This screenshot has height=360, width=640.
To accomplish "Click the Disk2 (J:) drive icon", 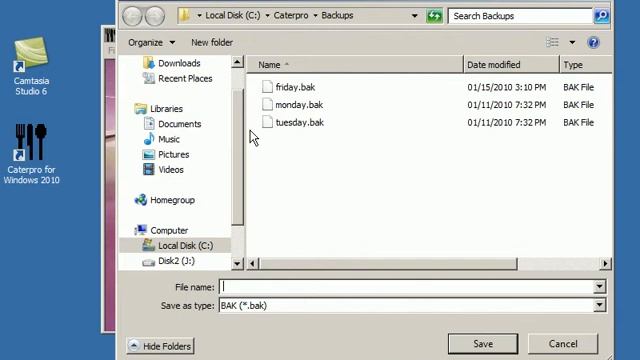I will click(x=149, y=262).
